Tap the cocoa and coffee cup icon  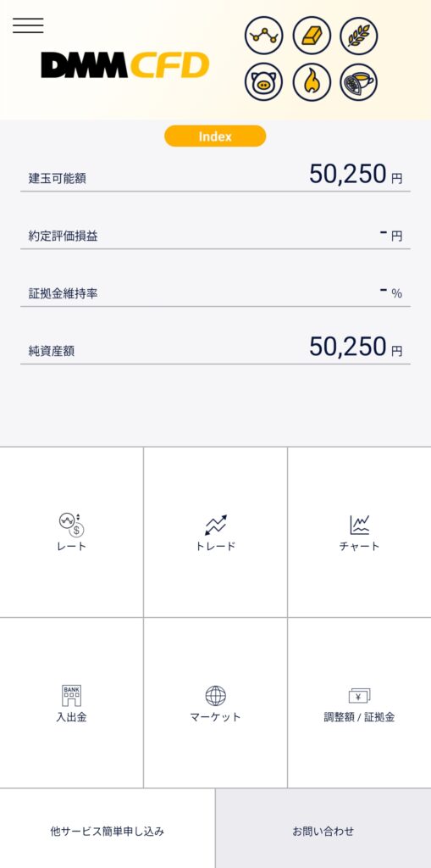[358, 83]
